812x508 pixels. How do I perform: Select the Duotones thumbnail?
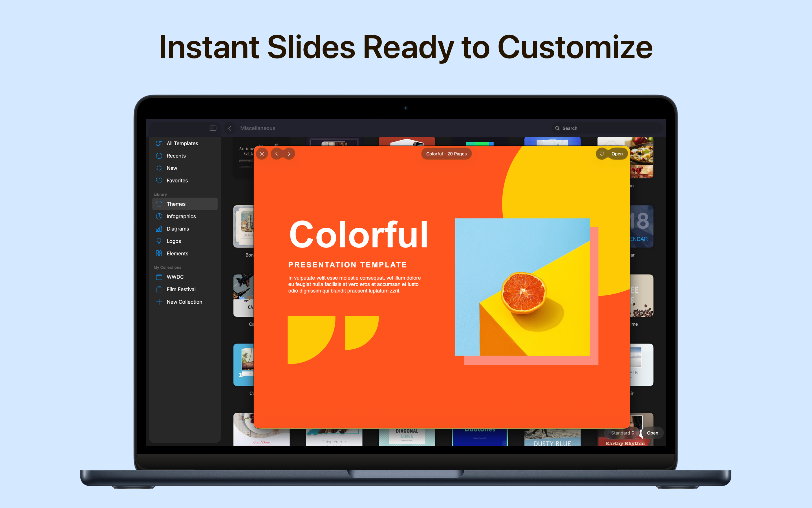coord(480,437)
